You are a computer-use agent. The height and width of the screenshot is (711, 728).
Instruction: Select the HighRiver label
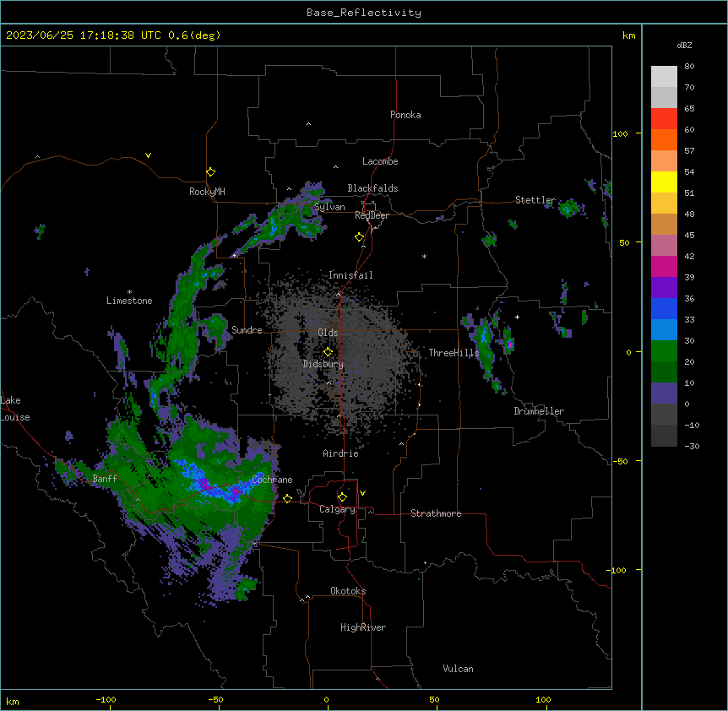click(x=363, y=627)
